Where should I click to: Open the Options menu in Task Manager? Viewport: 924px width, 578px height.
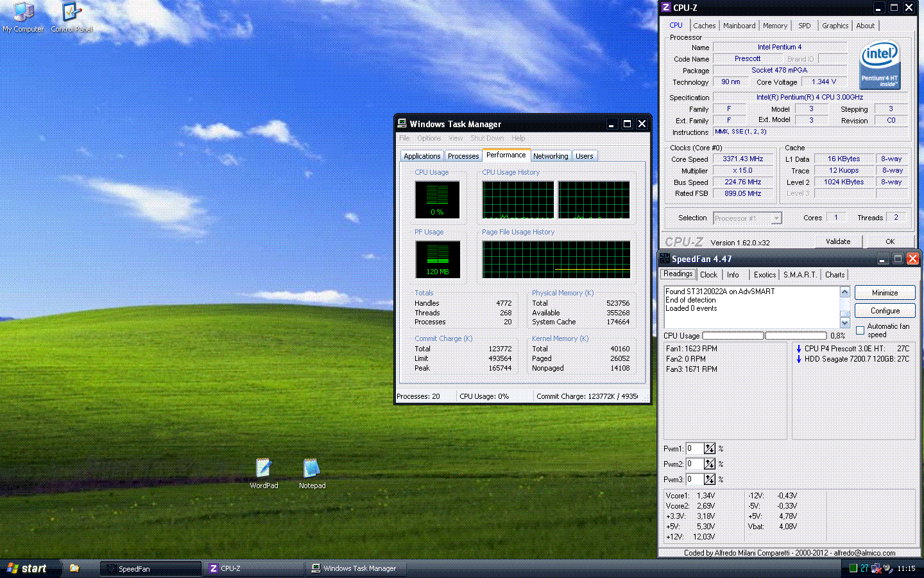429,138
